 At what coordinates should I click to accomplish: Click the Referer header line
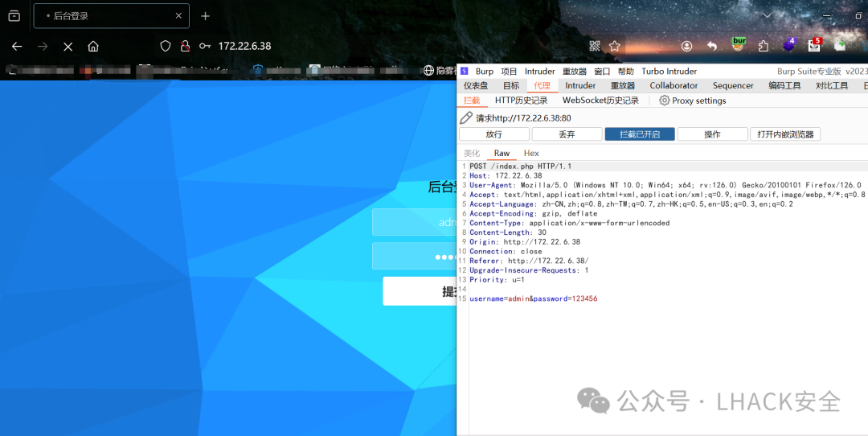click(529, 261)
